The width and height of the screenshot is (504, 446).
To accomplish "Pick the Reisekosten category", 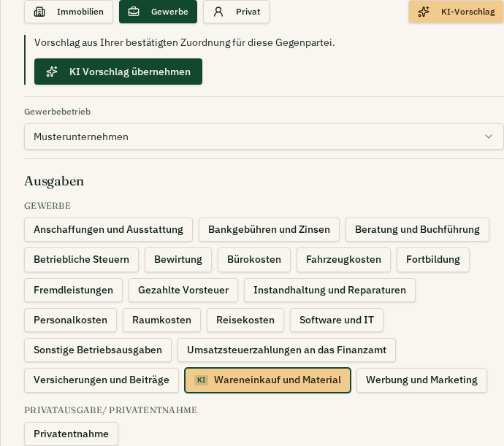I will click(x=245, y=320).
